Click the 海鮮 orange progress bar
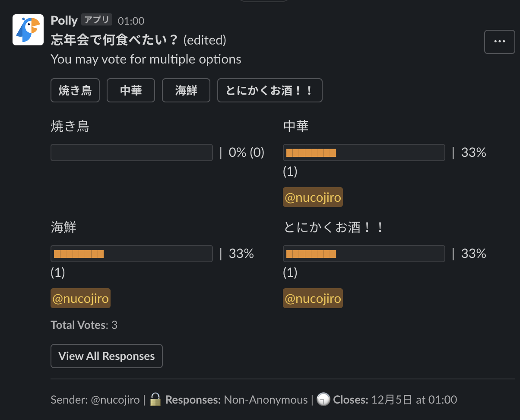This screenshot has width=520, height=420. pyautogui.click(x=79, y=254)
